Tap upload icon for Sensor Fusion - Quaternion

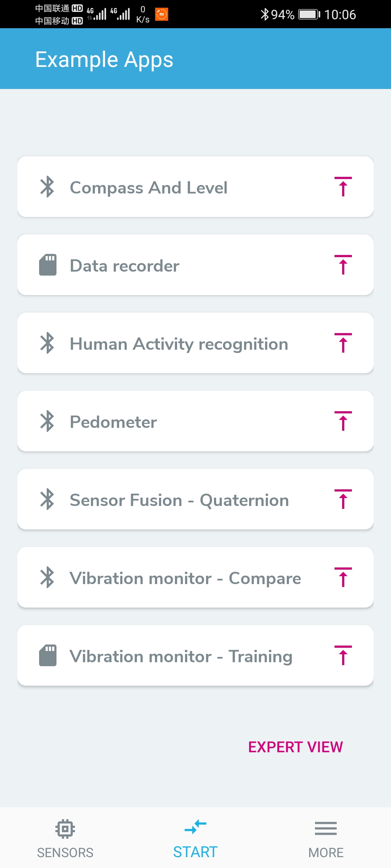click(x=343, y=499)
